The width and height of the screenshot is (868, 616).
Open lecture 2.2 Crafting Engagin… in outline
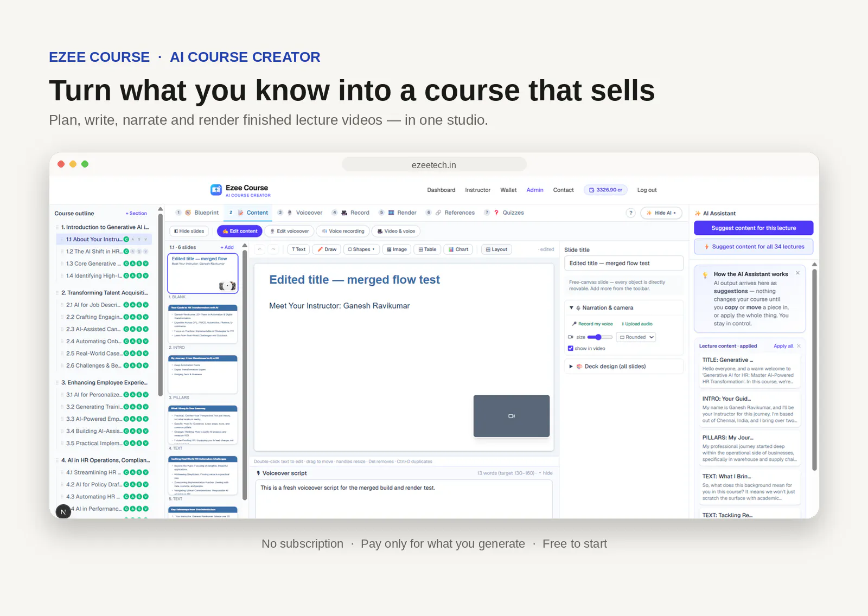[94, 317]
